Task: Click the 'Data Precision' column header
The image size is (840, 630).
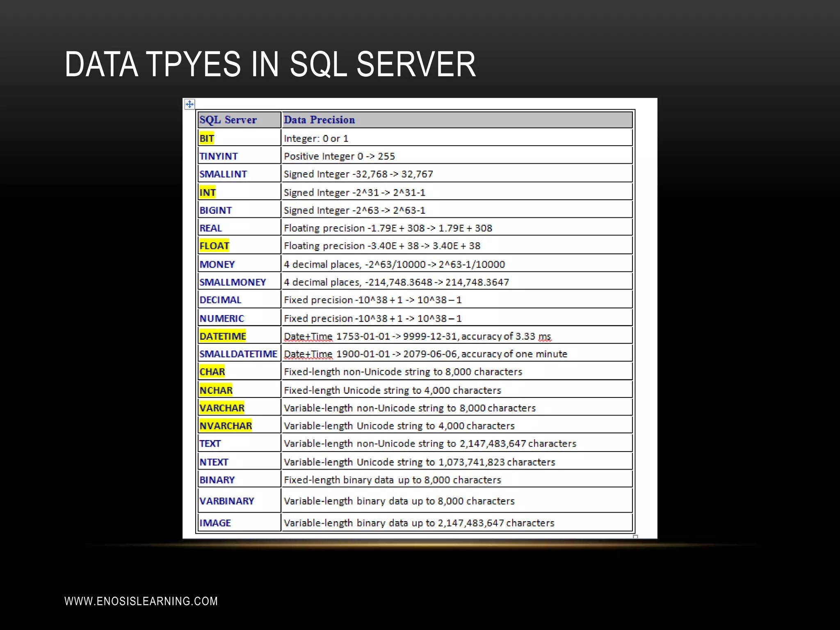Action: [457, 120]
